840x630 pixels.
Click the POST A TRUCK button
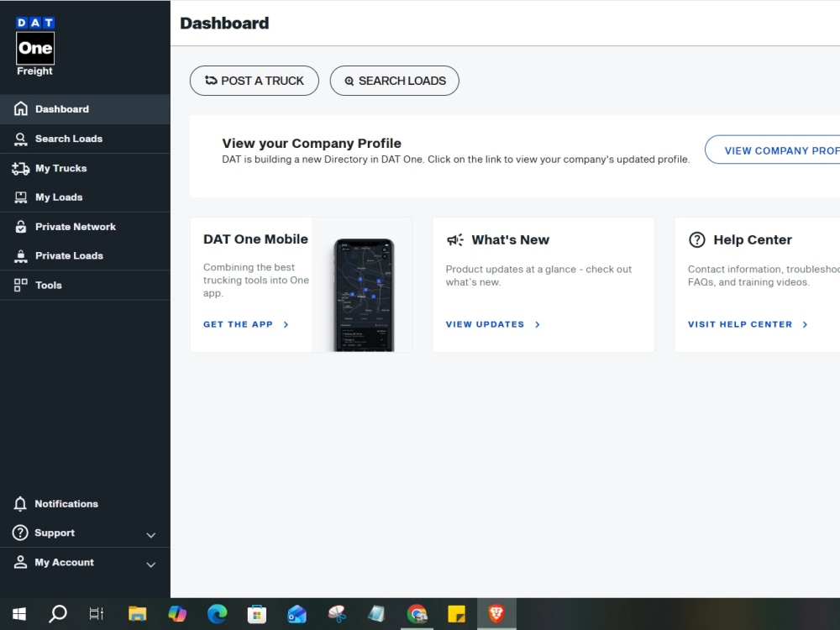tap(255, 81)
